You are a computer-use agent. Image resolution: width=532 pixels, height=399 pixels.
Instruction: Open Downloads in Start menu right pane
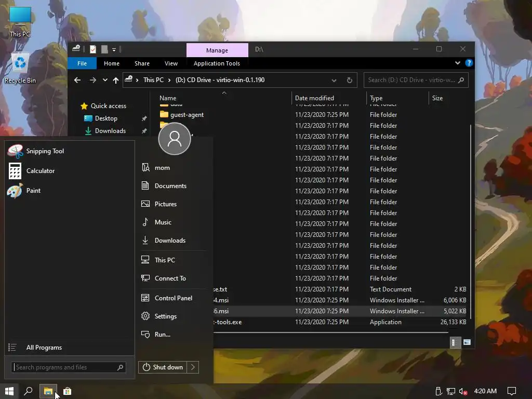tap(174, 240)
